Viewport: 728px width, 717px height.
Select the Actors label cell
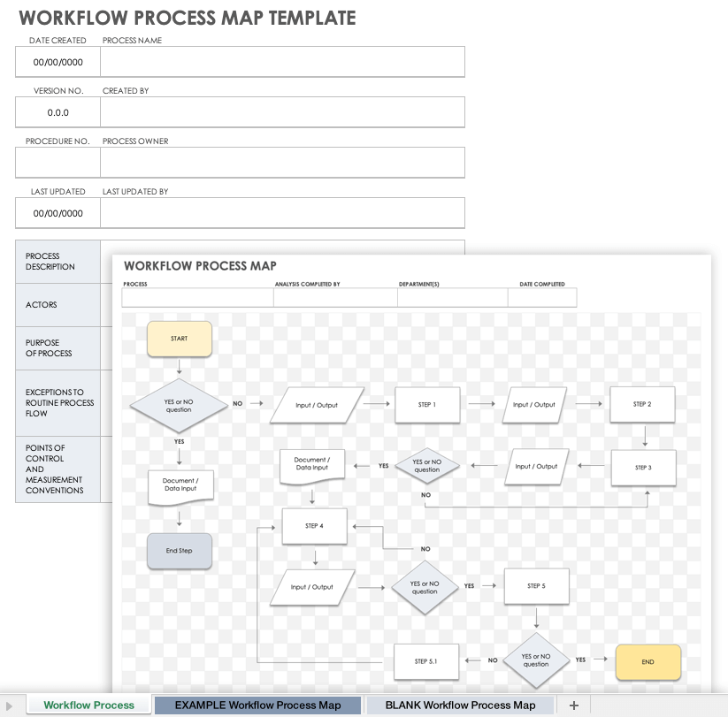click(58, 305)
